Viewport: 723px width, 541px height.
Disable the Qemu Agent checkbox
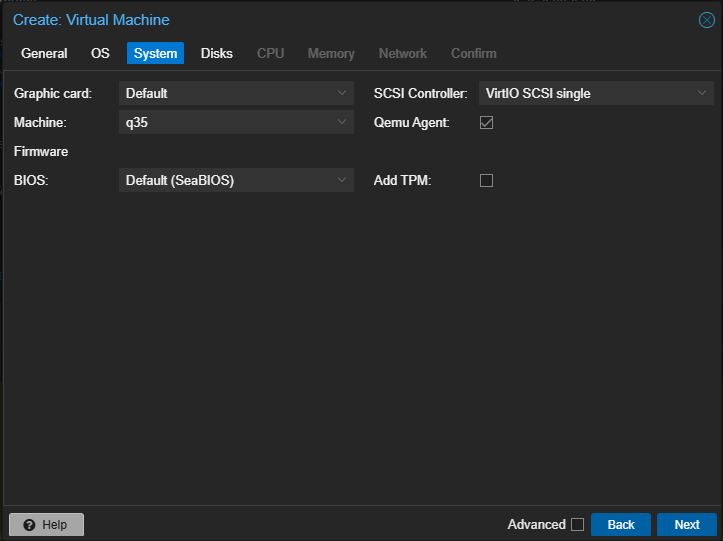click(x=487, y=123)
